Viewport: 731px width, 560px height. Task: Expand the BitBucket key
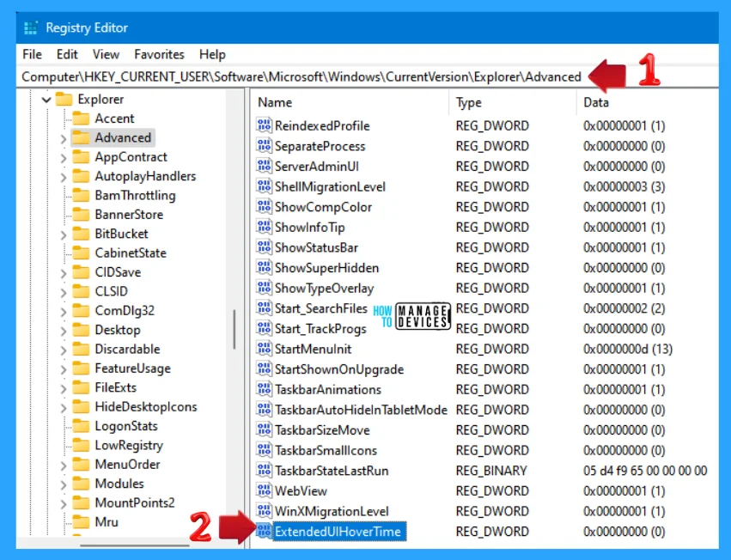64,234
